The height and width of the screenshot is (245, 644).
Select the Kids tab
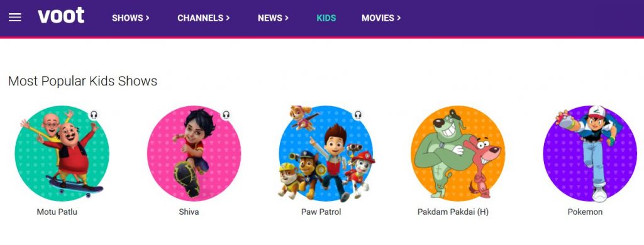click(326, 18)
